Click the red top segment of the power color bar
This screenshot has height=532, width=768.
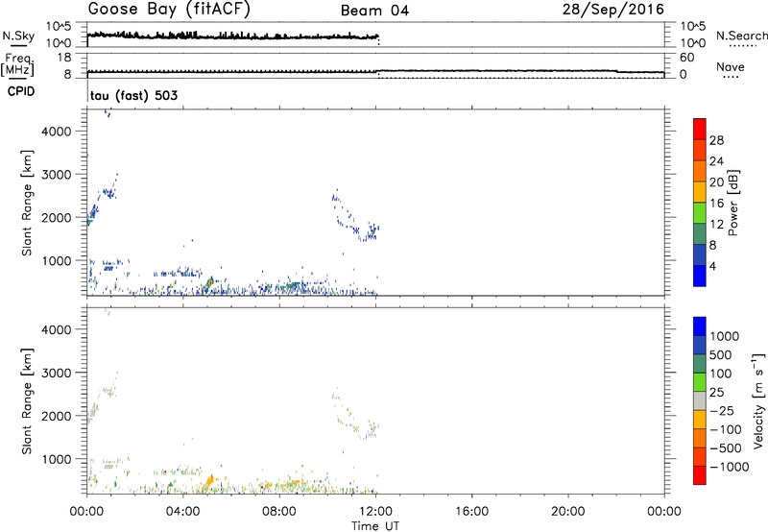pyautogui.click(x=700, y=130)
